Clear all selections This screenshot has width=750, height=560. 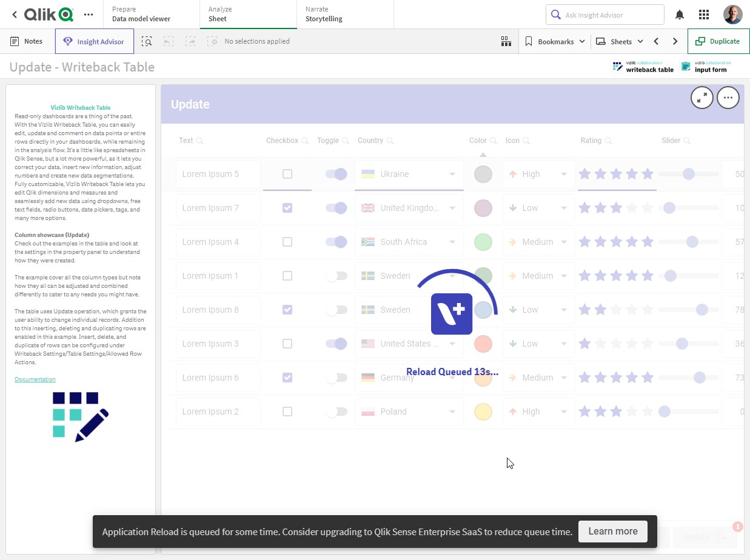click(212, 41)
